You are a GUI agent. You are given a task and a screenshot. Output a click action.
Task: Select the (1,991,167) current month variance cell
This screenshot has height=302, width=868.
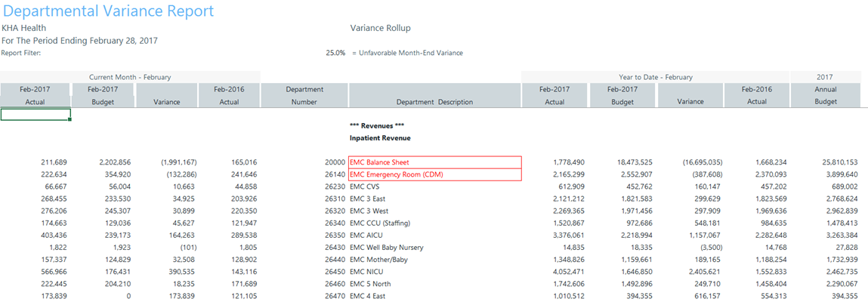click(x=179, y=162)
